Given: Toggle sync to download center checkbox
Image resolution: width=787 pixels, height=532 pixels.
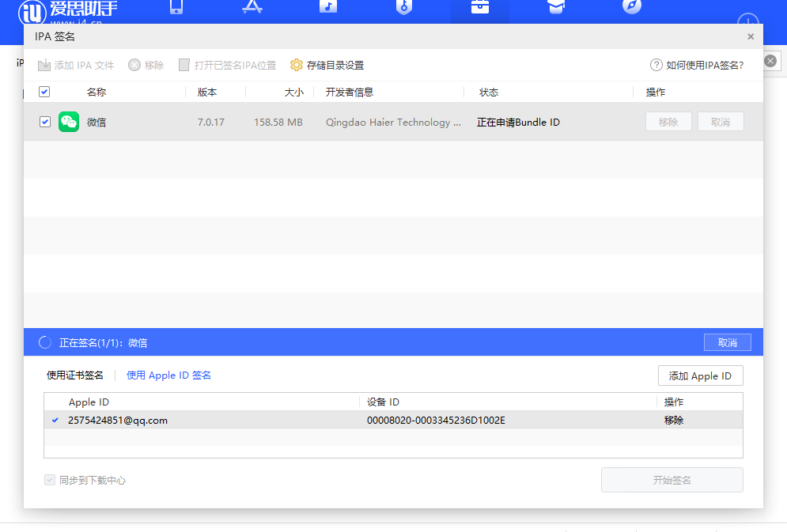Looking at the screenshot, I should 49,480.
